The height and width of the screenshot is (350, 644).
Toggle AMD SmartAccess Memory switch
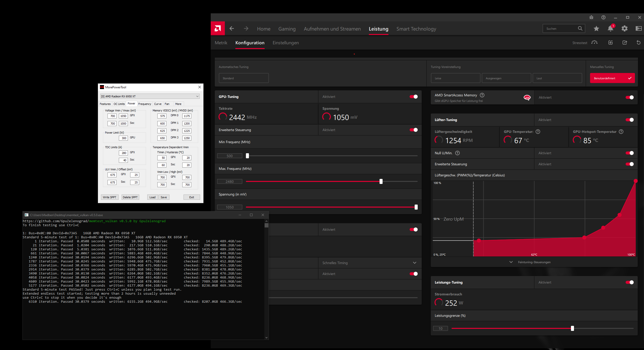point(629,97)
